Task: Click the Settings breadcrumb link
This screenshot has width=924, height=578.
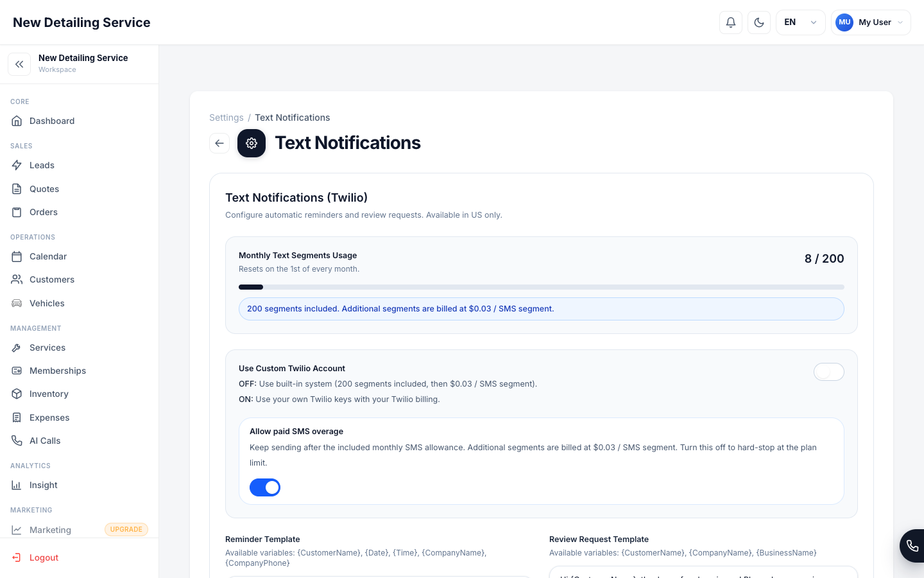Action: [227, 118]
